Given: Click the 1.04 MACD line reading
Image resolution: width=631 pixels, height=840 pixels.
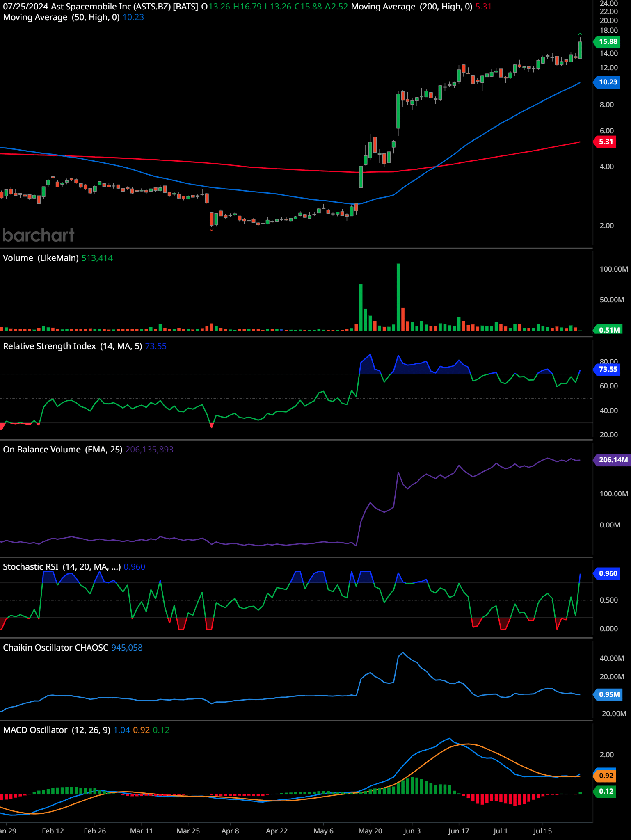Looking at the screenshot, I should [x=121, y=730].
